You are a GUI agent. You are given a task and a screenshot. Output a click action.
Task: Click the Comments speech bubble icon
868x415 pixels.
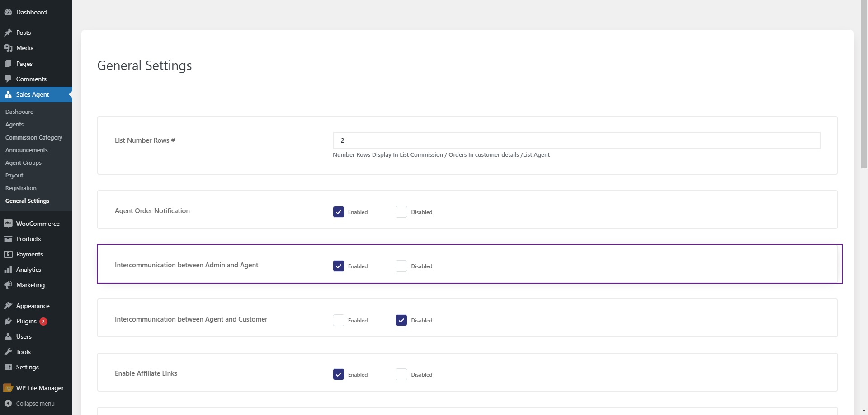(8, 79)
